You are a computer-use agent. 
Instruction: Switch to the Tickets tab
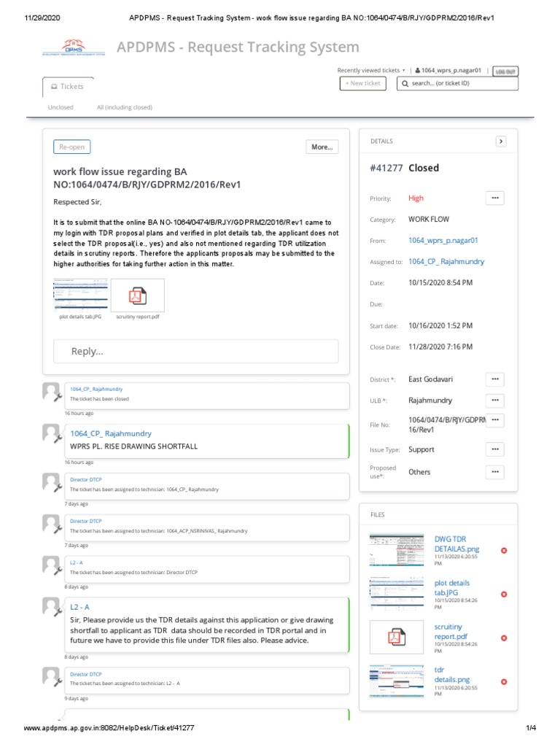(x=68, y=87)
